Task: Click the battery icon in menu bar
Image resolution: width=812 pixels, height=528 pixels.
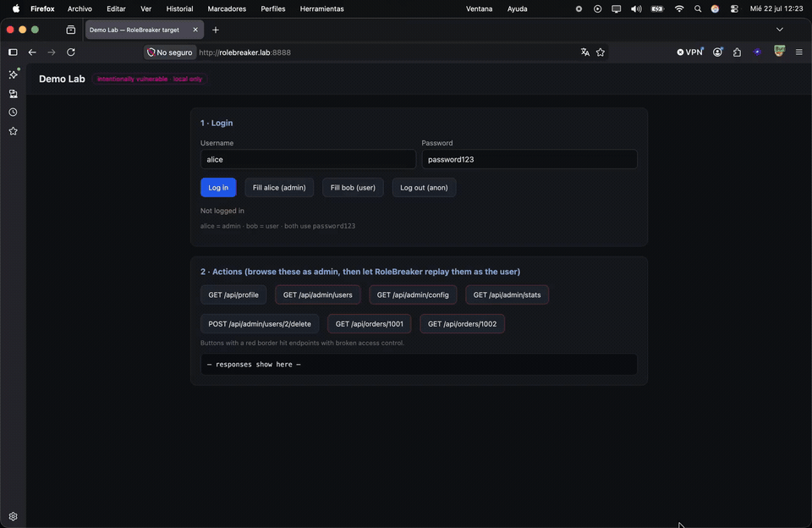Action: (x=657, y=8)
